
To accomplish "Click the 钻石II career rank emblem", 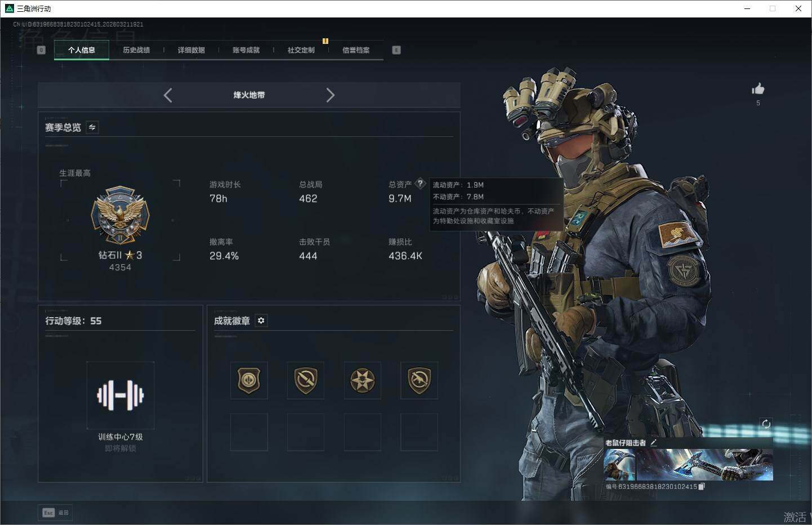I will click(x=120, y=216).
